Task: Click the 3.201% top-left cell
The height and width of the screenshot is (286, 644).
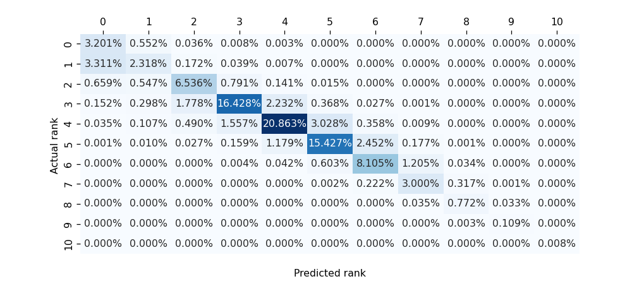Action: (x=102, y=44)
